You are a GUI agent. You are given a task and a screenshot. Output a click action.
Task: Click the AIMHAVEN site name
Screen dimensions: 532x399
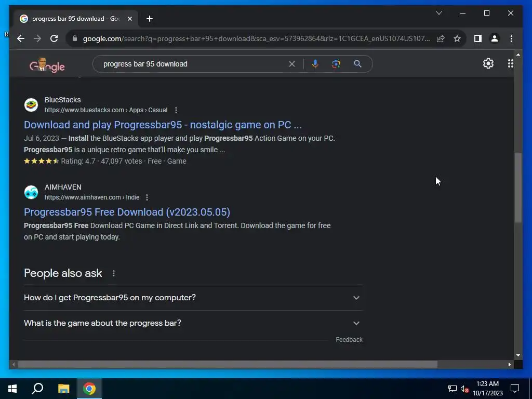click(x=63, y=187)
